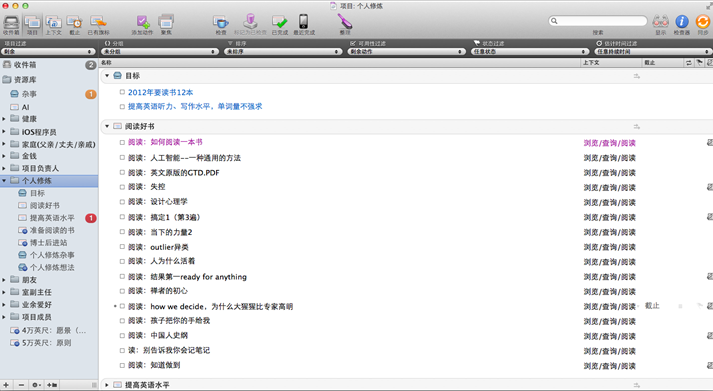This screenshot has height=391, width=713.
Task: Open the 已完成 completed perspective
Action: point(280,22)
